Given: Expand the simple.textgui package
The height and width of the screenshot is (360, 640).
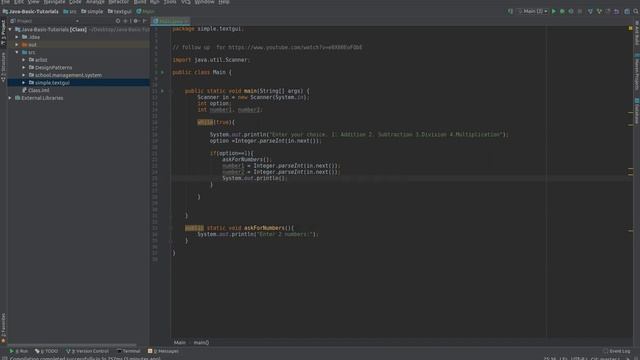Looking at the screenshot, I should pyautogui.click(x=24, y=82).
